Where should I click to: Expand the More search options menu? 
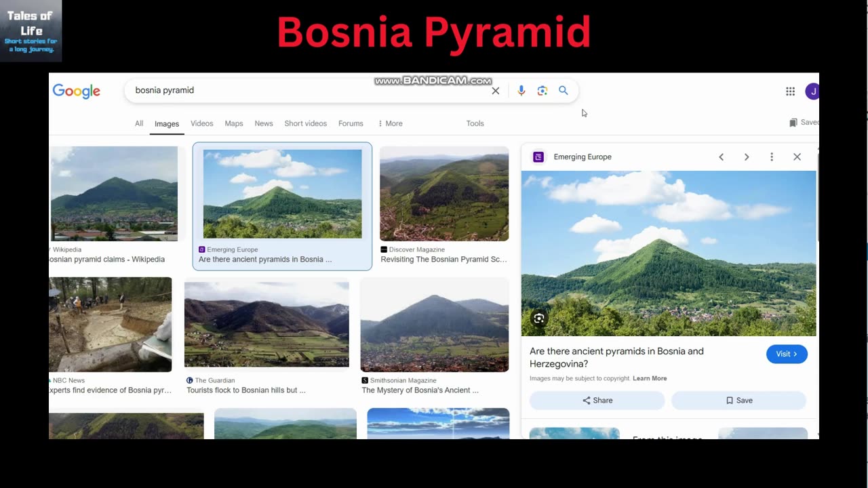390,123
